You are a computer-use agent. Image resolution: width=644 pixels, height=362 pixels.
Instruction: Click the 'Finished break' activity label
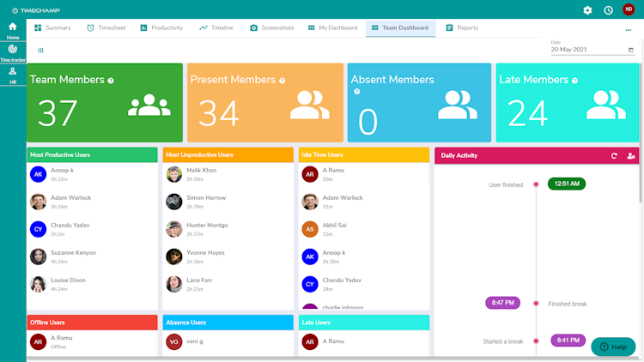pyautogui.click(x=568, y=305)
